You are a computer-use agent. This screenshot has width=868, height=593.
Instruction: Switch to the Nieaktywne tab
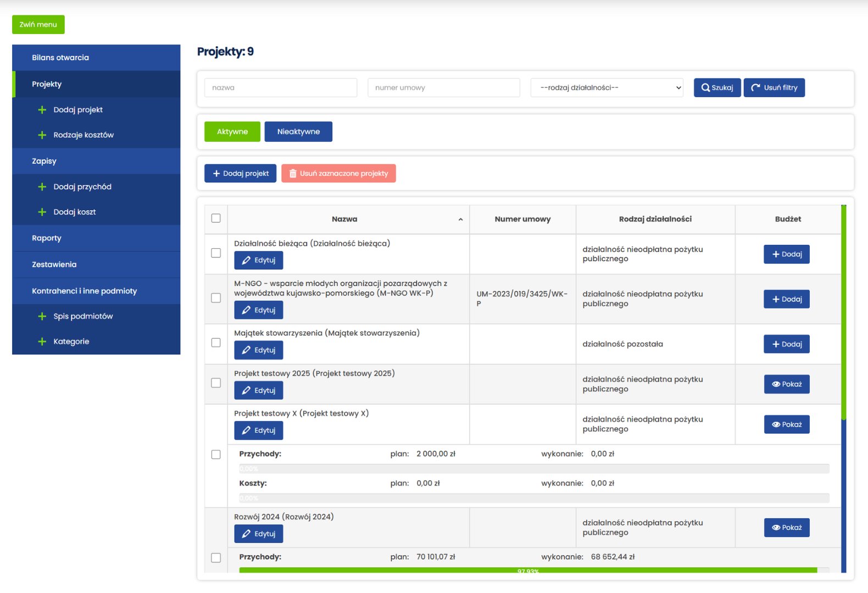click(298, 132)
